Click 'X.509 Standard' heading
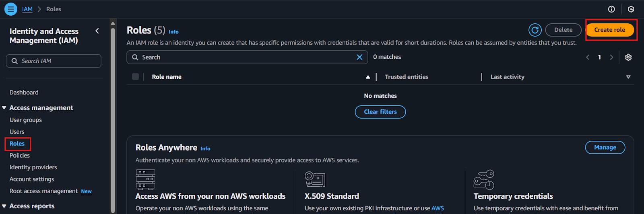Image resolution: width=644 pixels, height=214 pixels. click(332, 196)
